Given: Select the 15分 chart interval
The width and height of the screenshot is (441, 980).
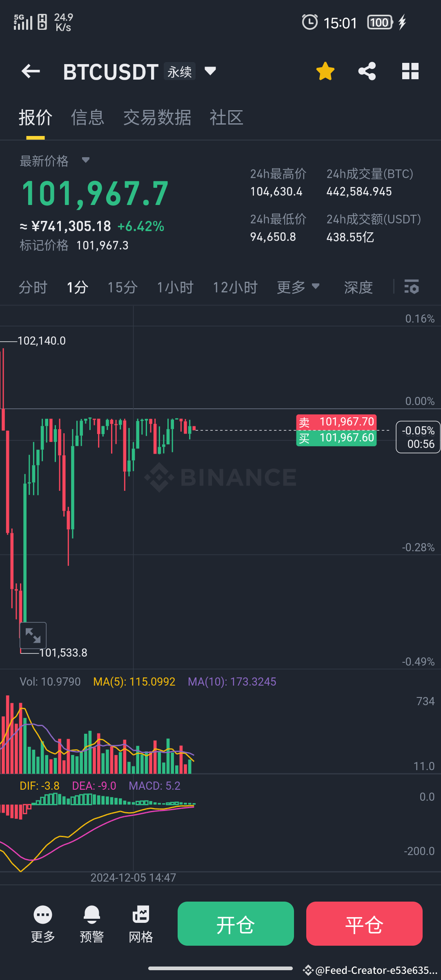Looking at the screenshot, I should click(x=122, y=287).
